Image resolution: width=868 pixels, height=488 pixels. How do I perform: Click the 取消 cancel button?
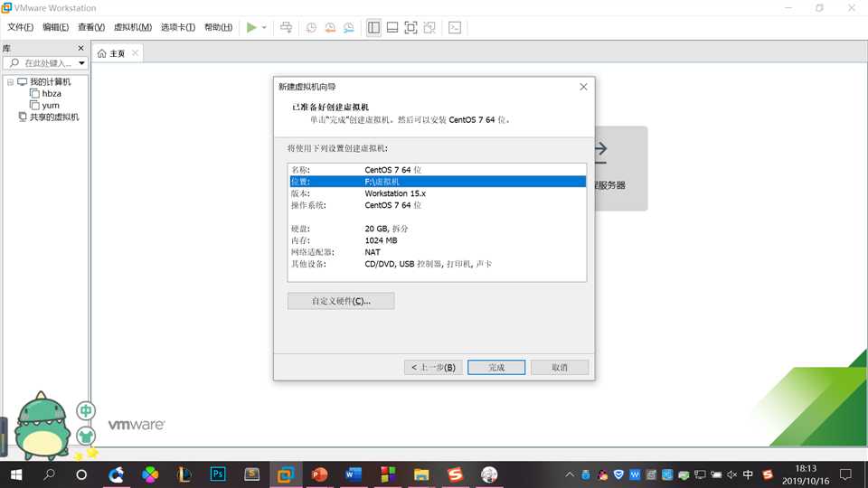[560, 368]
